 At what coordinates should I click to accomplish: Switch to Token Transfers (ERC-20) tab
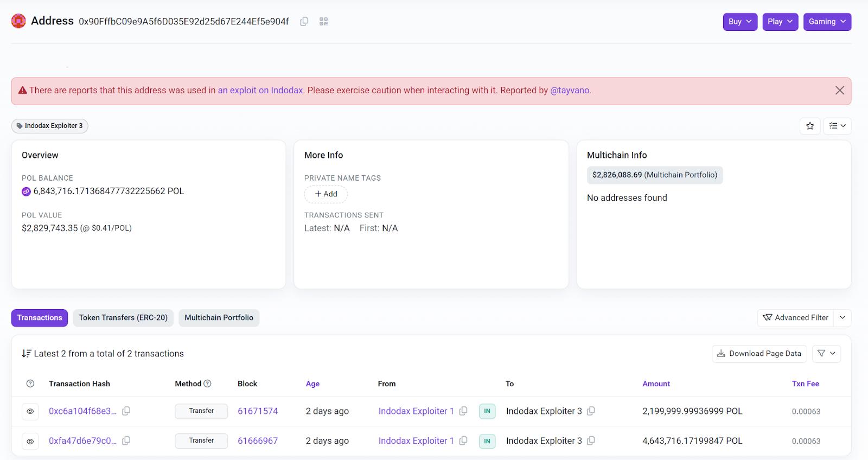(123, 318)
